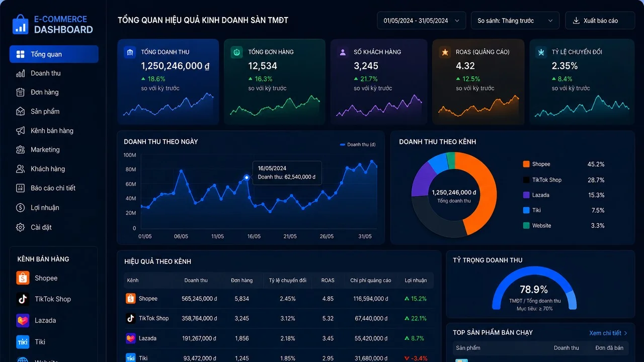The width and height of the screenshot is (644, 362).
Task: Click the 358,764,000 đ revenue cell
Action: (x=199, y=318)
